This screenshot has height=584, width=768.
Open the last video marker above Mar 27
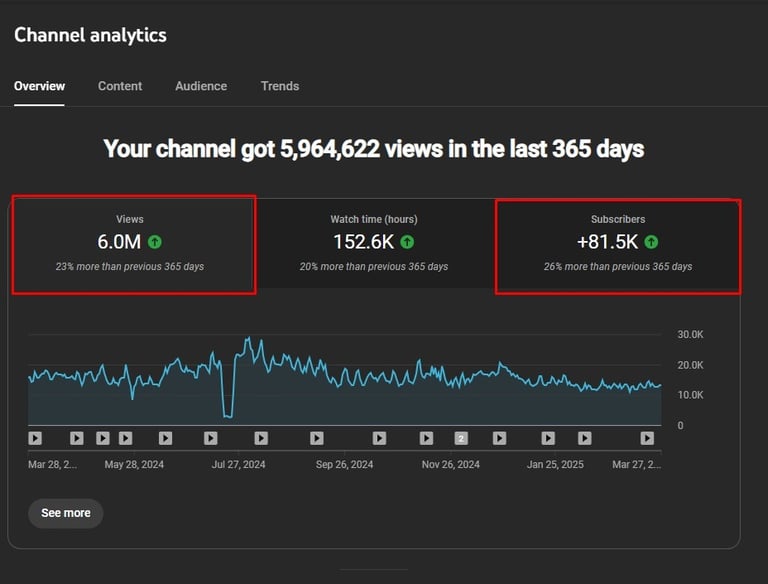(647, 438)
